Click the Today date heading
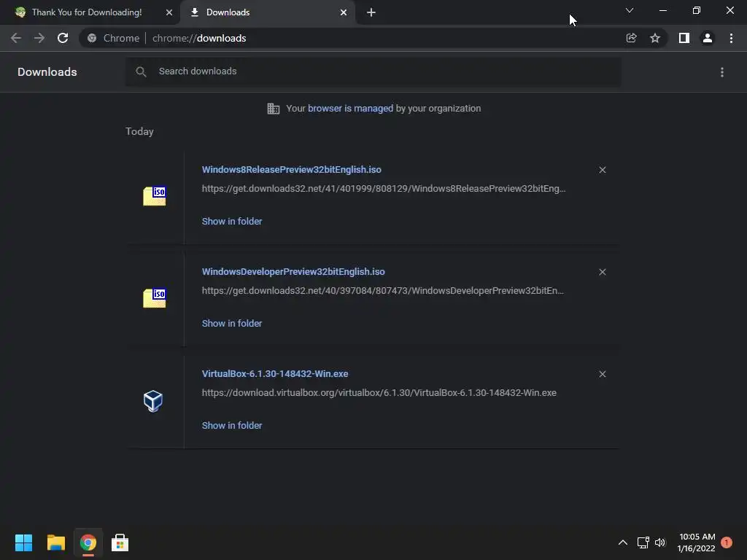 139,131
